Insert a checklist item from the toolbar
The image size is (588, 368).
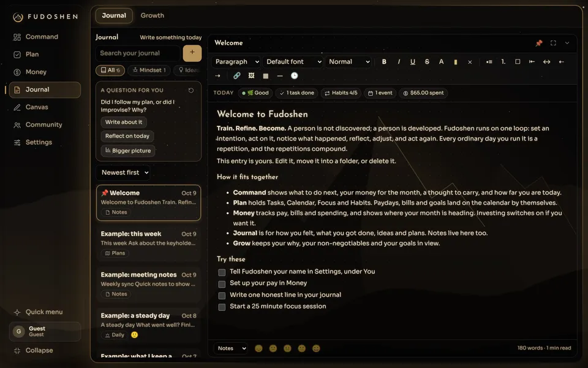point(518,61)
